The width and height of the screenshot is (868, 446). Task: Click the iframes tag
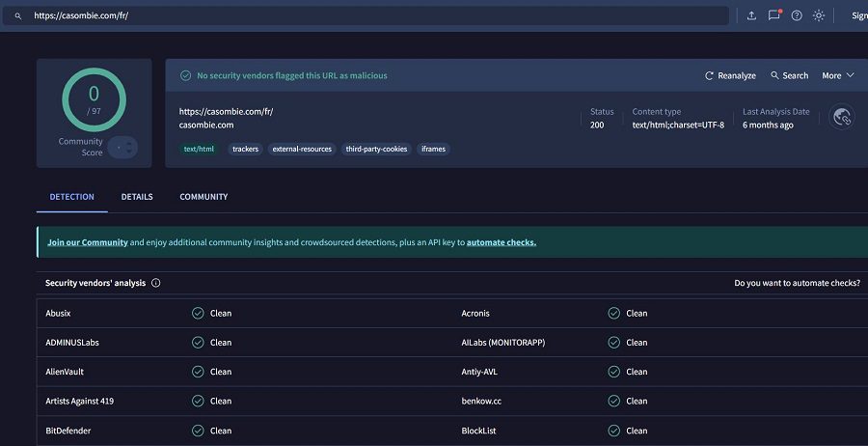pos(433,149)
